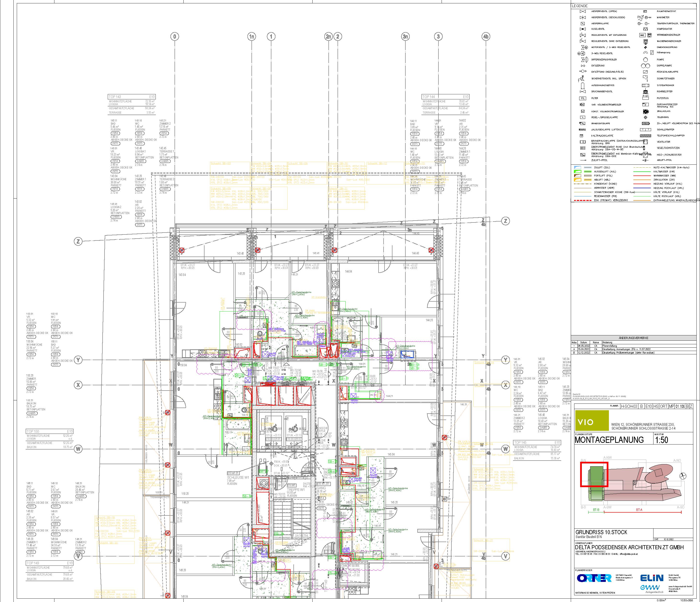Click the Schalldämpfer legend symbol
This screenshot has width=700, height=602.
click(x=645, y=129)
